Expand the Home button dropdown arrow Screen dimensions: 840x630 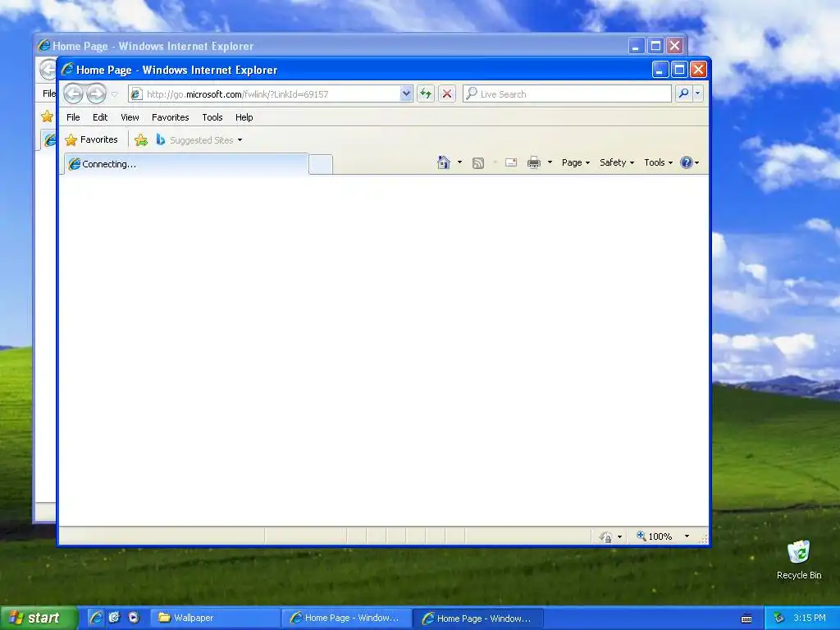[x=459, y=162]
